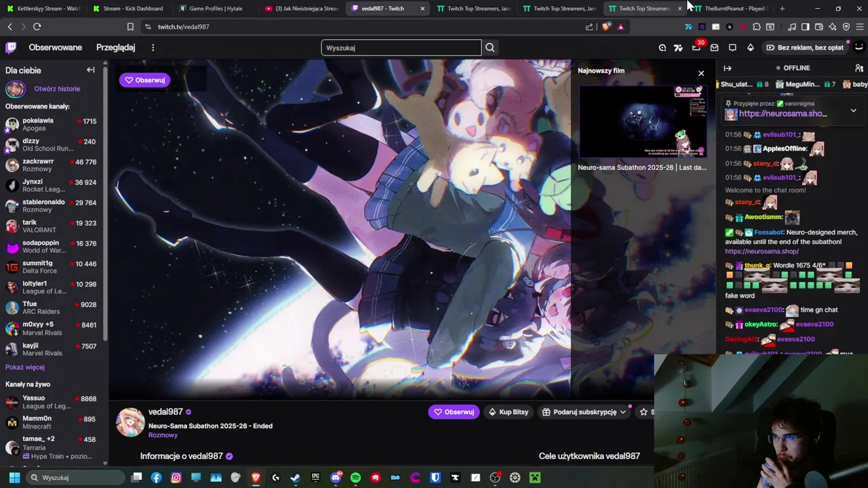Image resolution: width=868 pixels, height=488 pixels.
Task: Open Yassuo channel in live channels
Action: pyautogui.click(x=53, y=402)
